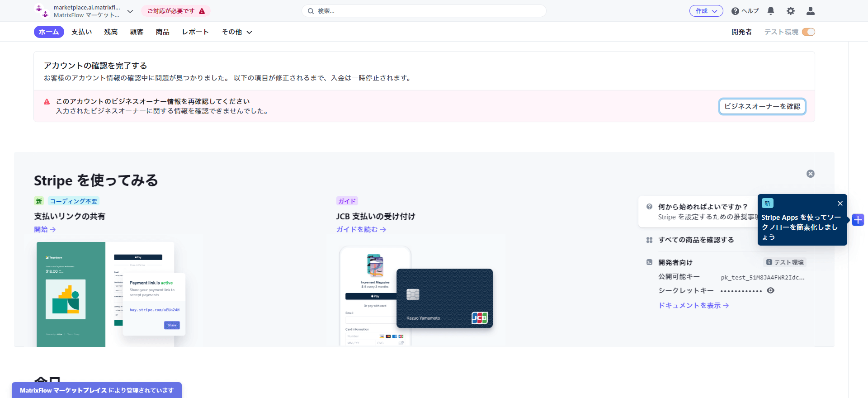The width and height of the screenshot is (868, 398).
Task: Open the 顧客 tab
Action: (137, 32)
